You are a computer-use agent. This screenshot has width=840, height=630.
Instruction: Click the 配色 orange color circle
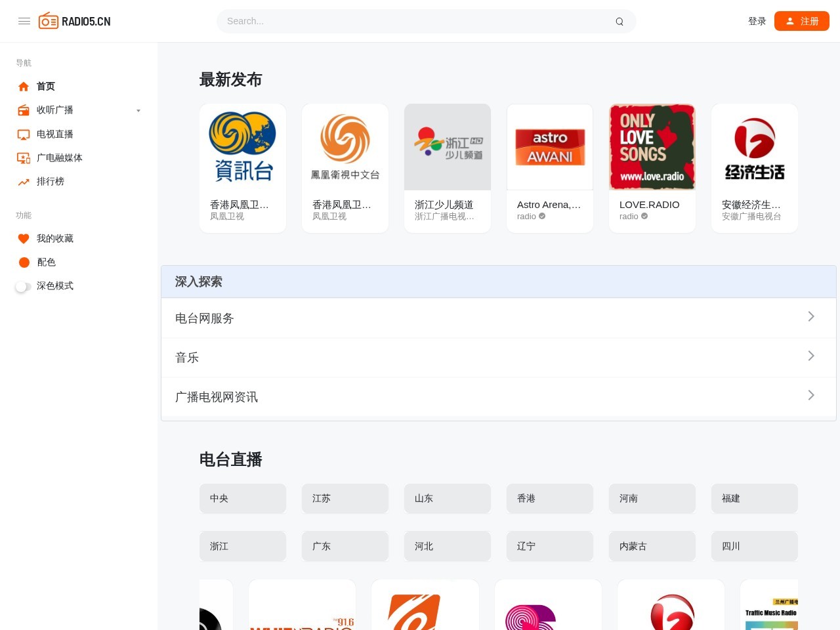(24, 262)
